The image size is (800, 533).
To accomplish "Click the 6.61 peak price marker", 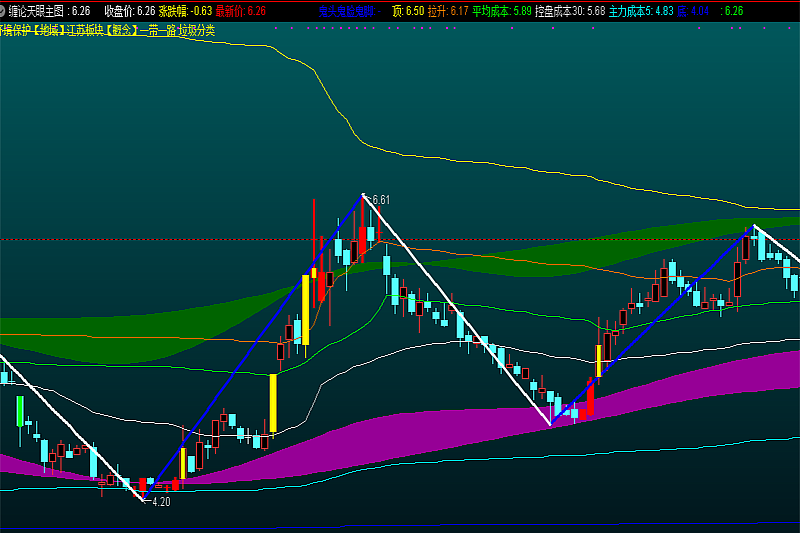I will pos(380,200).
